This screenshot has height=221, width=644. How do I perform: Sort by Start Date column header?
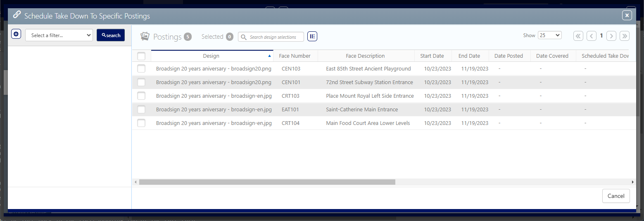coord(432,56)
